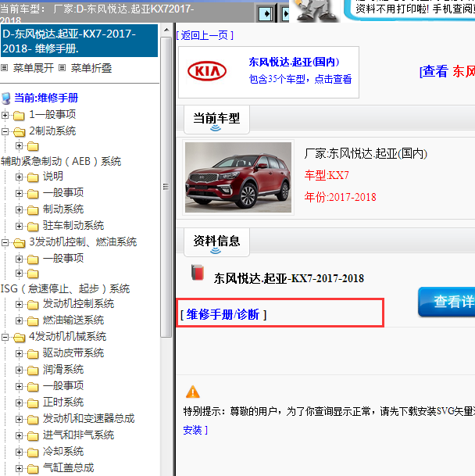Expand the 驻车制动系统 node
475x476 pixels.
[19, 226]
